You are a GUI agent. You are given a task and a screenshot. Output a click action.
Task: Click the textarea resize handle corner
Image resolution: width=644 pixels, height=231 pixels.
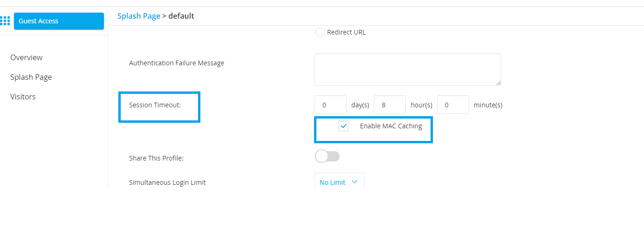click(x=499, y=83)
